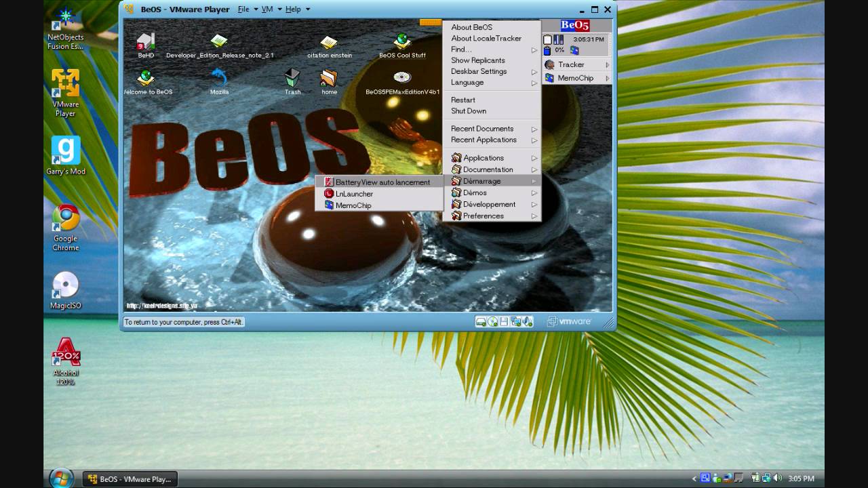Open the Garry's Mod desktop shortcut
The width and height of the screenshot is (868, 488).
click(66, 156)
